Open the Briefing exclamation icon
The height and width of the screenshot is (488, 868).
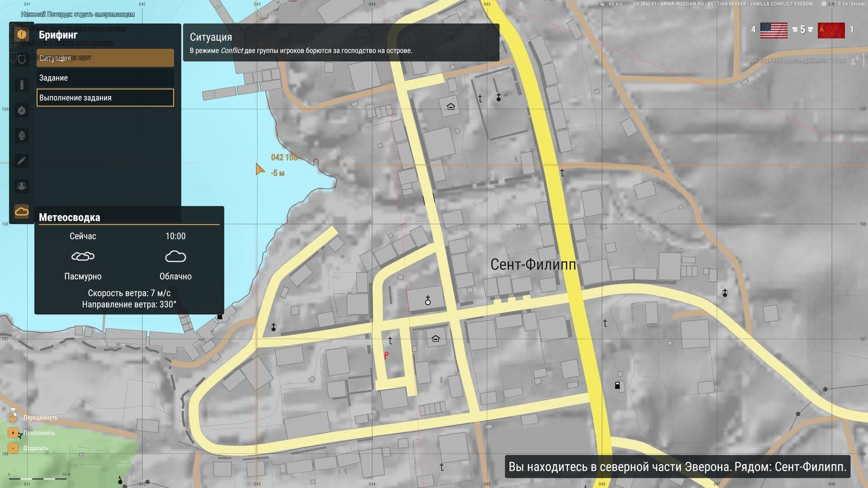(22, 34)
